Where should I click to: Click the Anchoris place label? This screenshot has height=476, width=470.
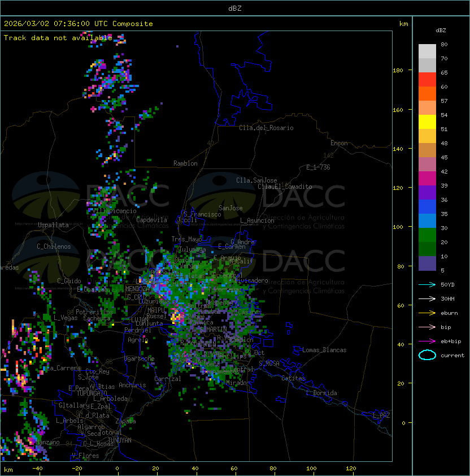coord(132,385)
